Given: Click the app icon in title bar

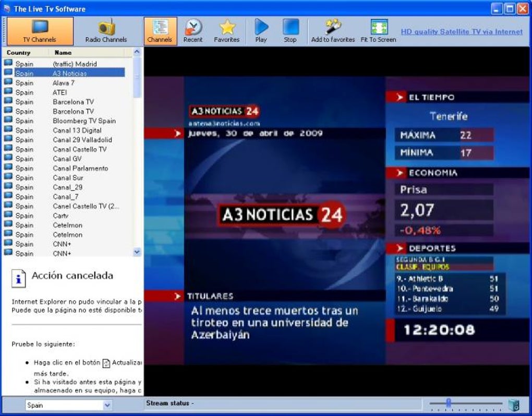Looking at the screenshot, I should pyautogui.click(x=6, y=8).
